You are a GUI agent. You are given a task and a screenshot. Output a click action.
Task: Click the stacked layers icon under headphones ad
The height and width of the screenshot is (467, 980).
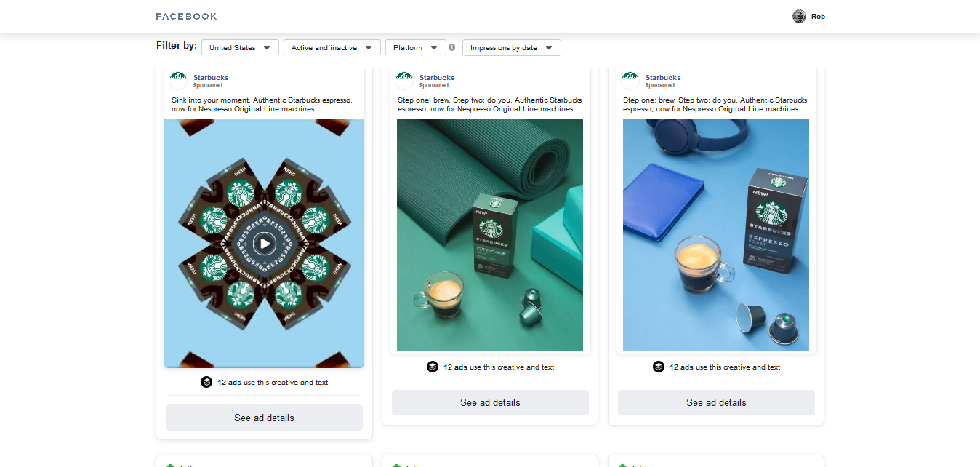coord(659,367)
